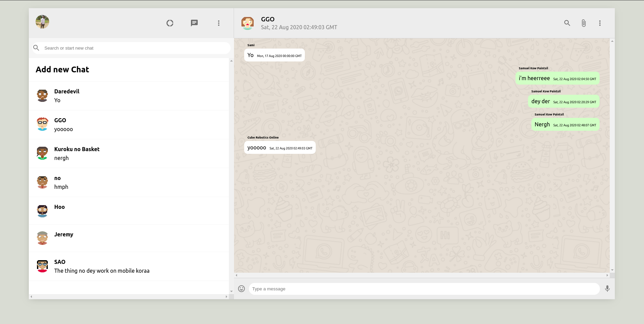The width and height of the screenshot is (644, 324).
Task: Open chat header three-dot more menu
Action: 600,23
